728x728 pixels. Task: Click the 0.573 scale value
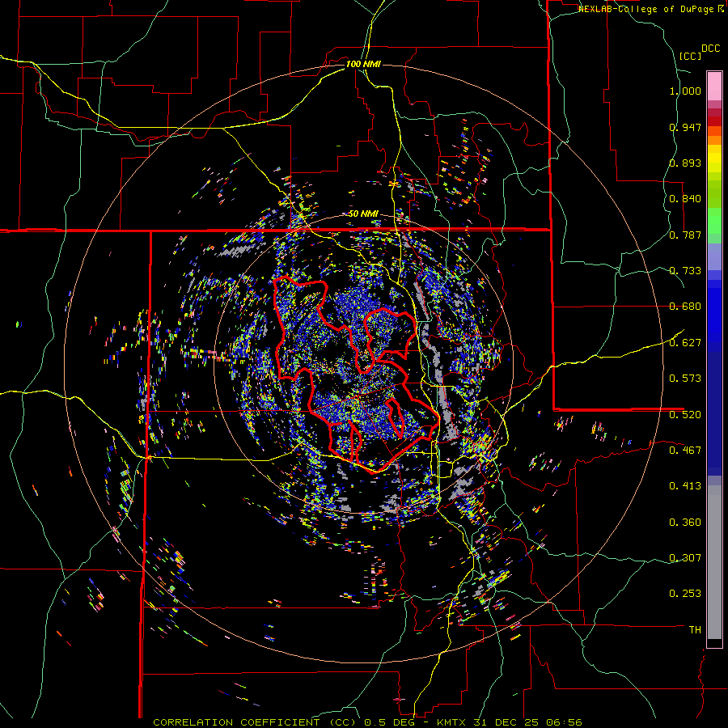(685, 379)
